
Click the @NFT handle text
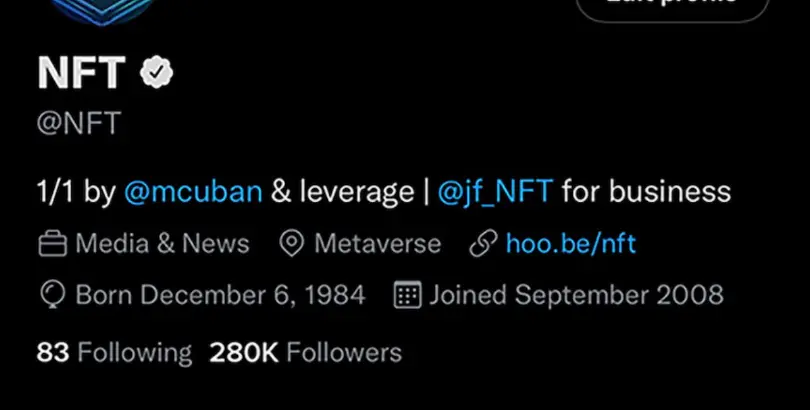click(x=79, y=123)
